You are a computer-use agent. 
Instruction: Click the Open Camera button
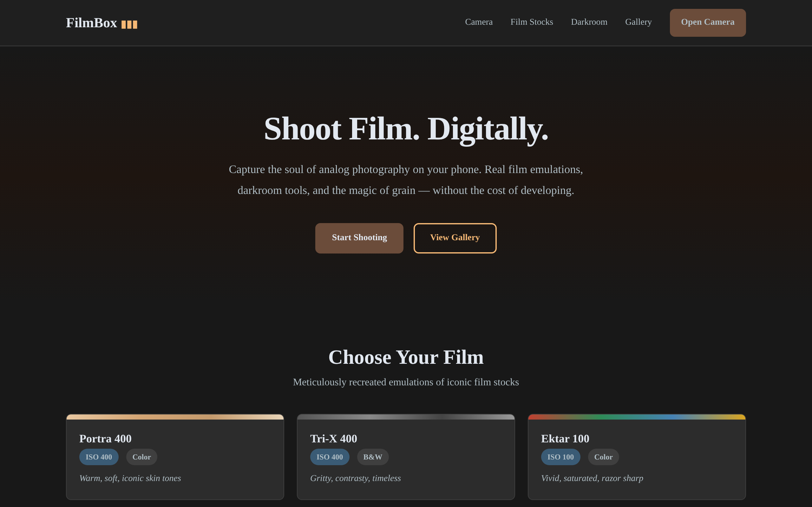click(708, 22)
